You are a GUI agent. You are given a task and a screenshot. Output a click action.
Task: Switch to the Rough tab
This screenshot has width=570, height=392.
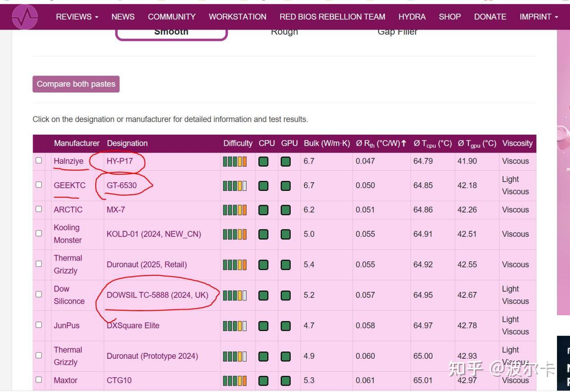pos(284,32)
